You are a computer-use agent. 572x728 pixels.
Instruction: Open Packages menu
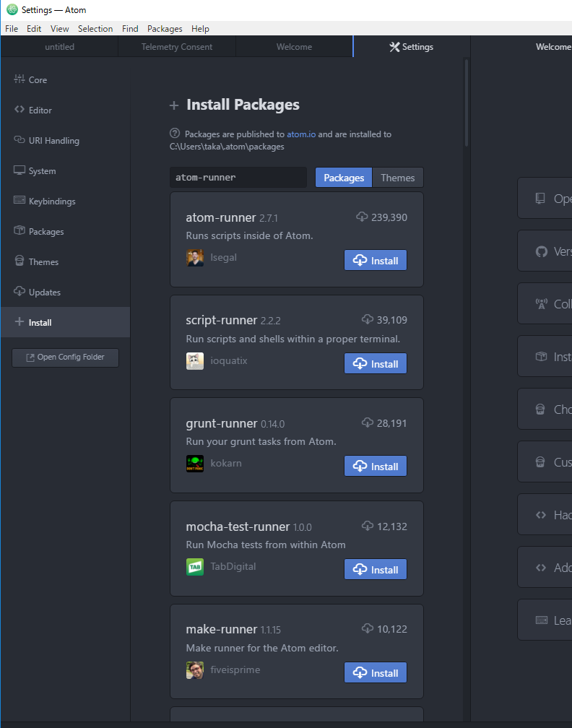(x=165, y=29)
